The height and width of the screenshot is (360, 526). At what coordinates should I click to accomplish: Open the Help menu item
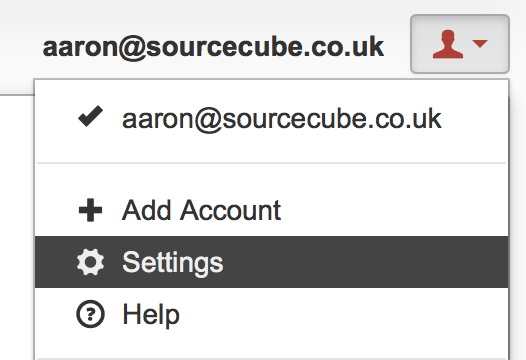click(x=271, y=314)
